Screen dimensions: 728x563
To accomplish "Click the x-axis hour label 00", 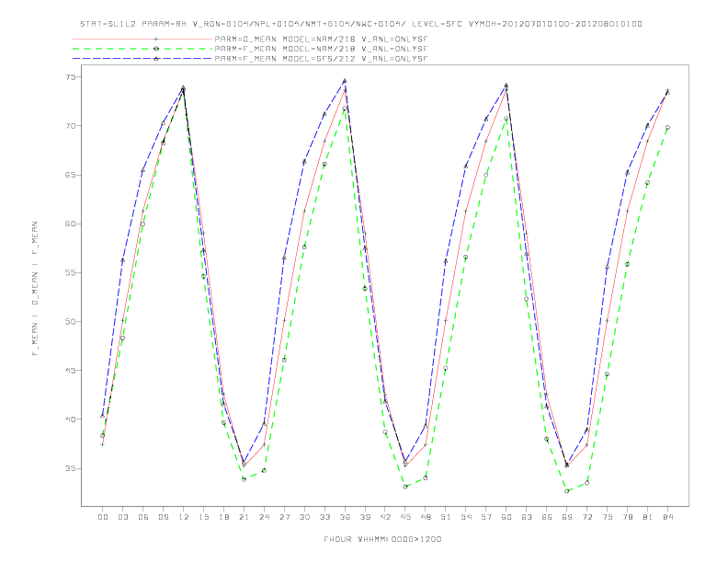I will coord(103,517).
